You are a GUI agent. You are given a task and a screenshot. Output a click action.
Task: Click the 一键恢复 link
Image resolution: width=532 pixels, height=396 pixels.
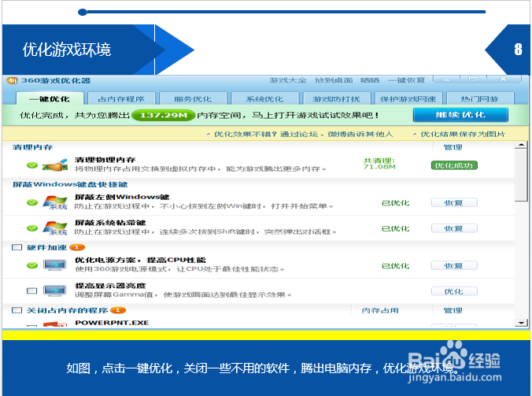coord(406,80)
